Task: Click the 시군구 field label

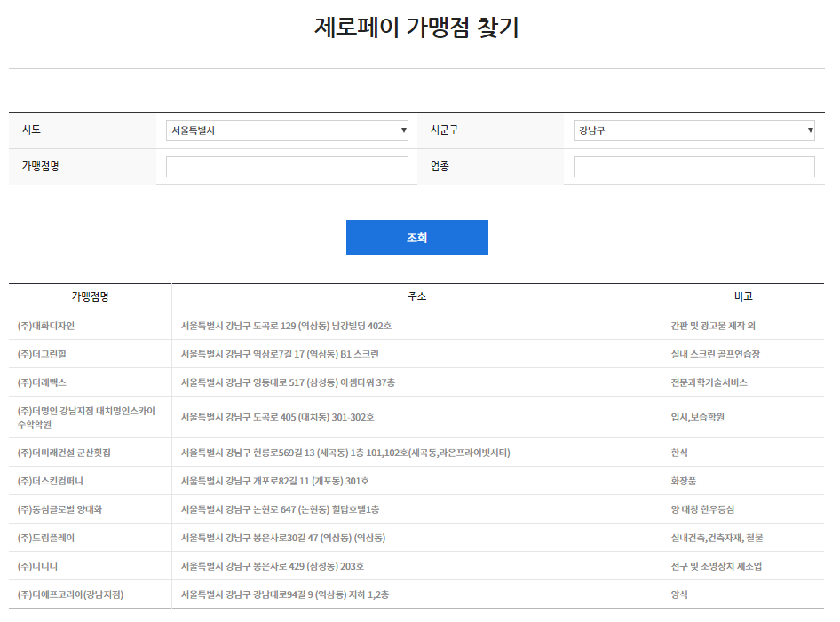Action: click(444, 130)
